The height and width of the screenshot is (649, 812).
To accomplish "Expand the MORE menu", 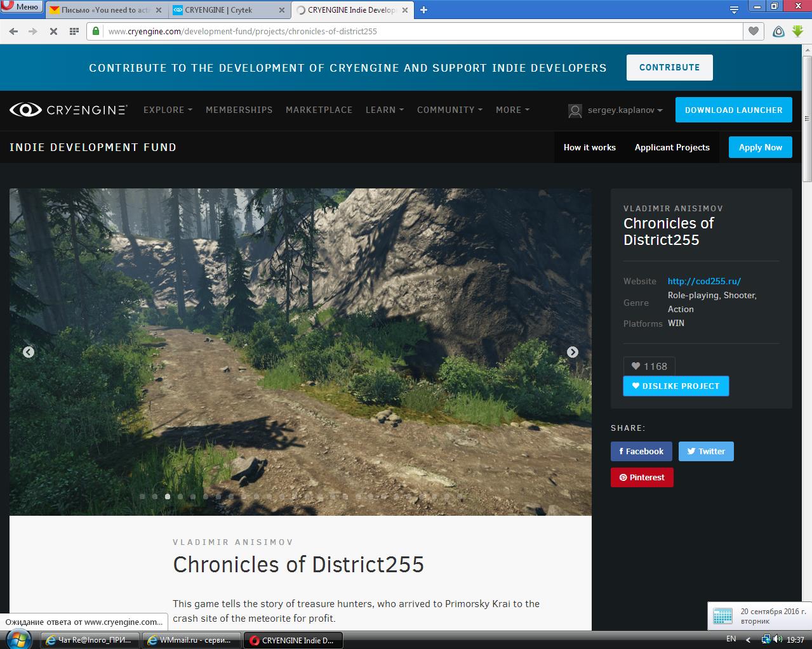I will [x=512, y=110].
